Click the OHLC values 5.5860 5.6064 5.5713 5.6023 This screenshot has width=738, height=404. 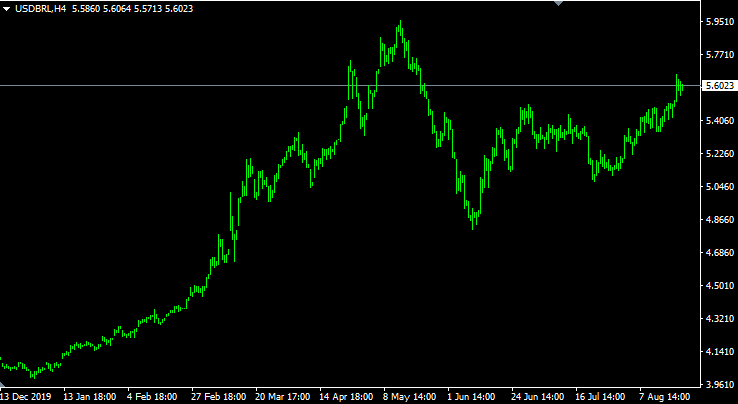pos(132,9)
